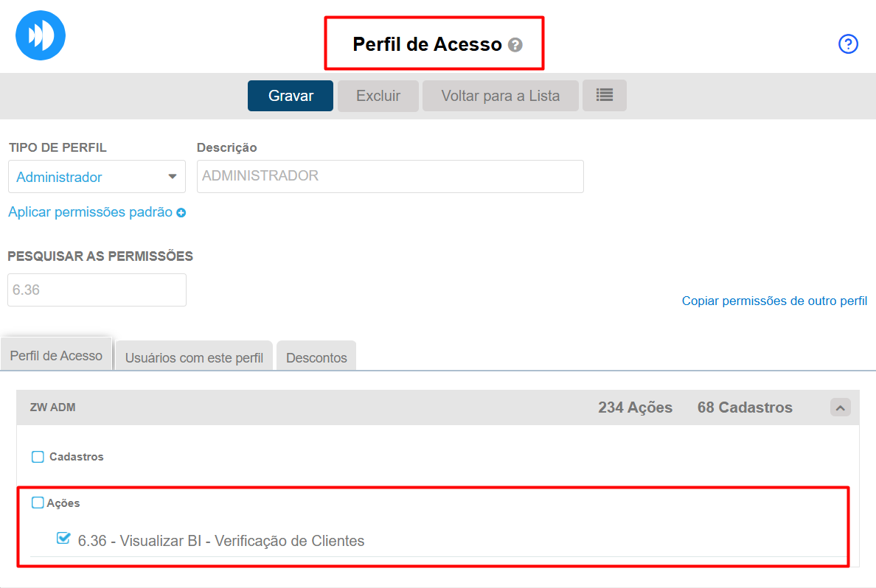The height and width of the screenshot is (588, 876).
Task: Open the blue help circle at top right
Action: pos(848,43)
